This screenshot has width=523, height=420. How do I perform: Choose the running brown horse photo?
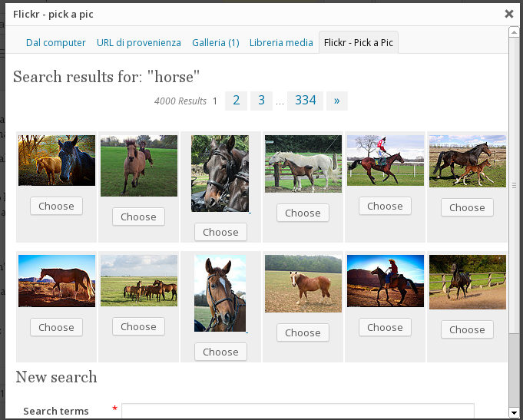click(x=138, y=217)
